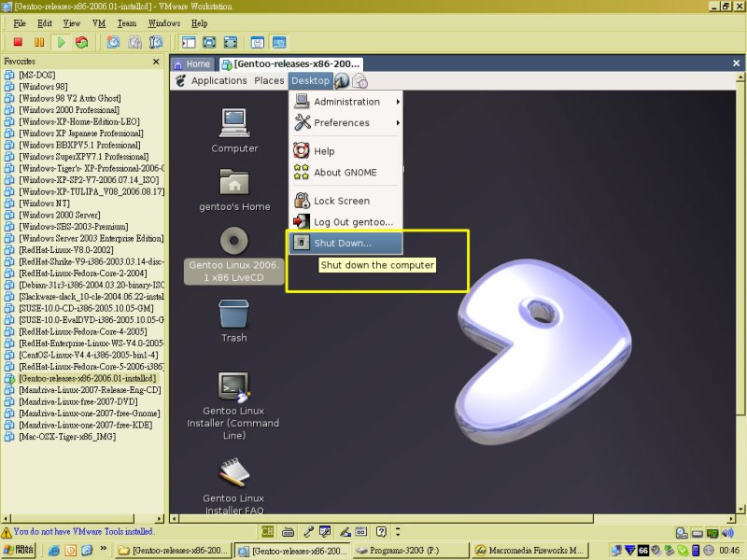Viewport: 747px width, 560px height.
Task: Open the Edit menu
Action: pyautogui.click(x=44, y=23)
